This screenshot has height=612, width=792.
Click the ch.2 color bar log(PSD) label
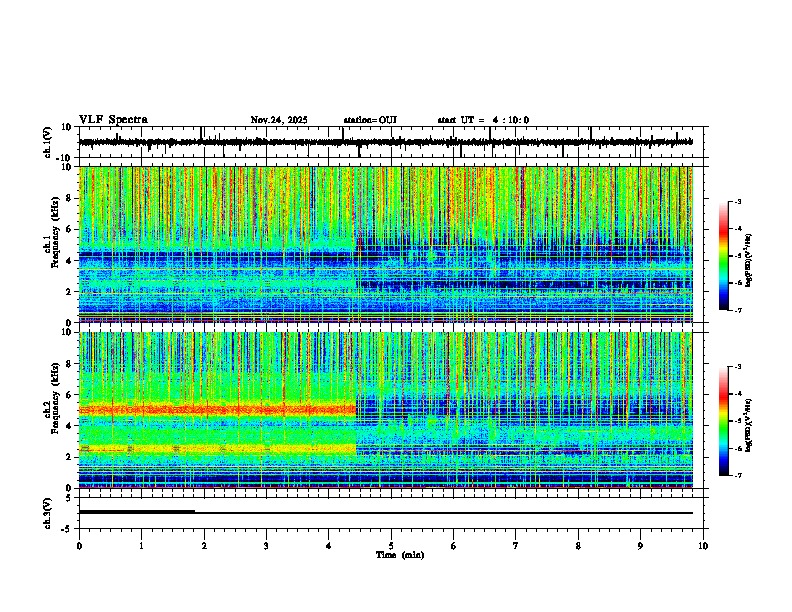pyautogui.click(x=749, y=426)
